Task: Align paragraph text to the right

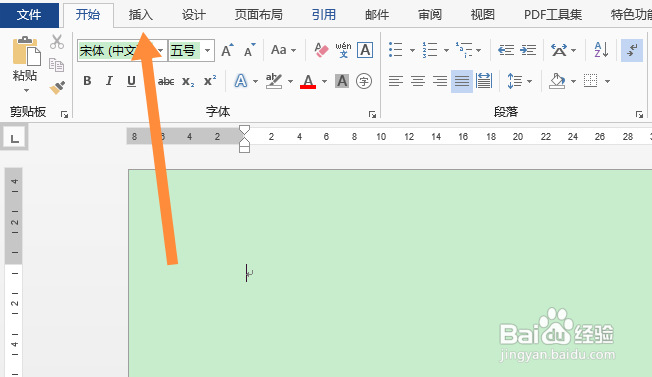Action: pyautogui.click(x=440, y=81)
